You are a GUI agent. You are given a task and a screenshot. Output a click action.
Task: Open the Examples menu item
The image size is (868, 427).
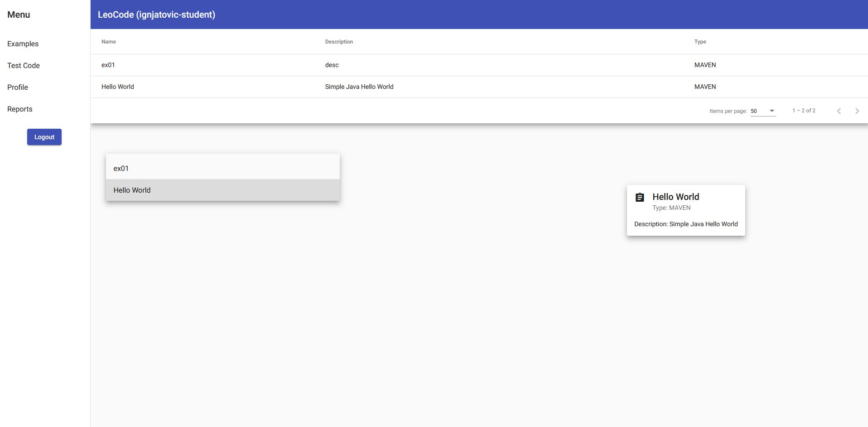point(23,44)
